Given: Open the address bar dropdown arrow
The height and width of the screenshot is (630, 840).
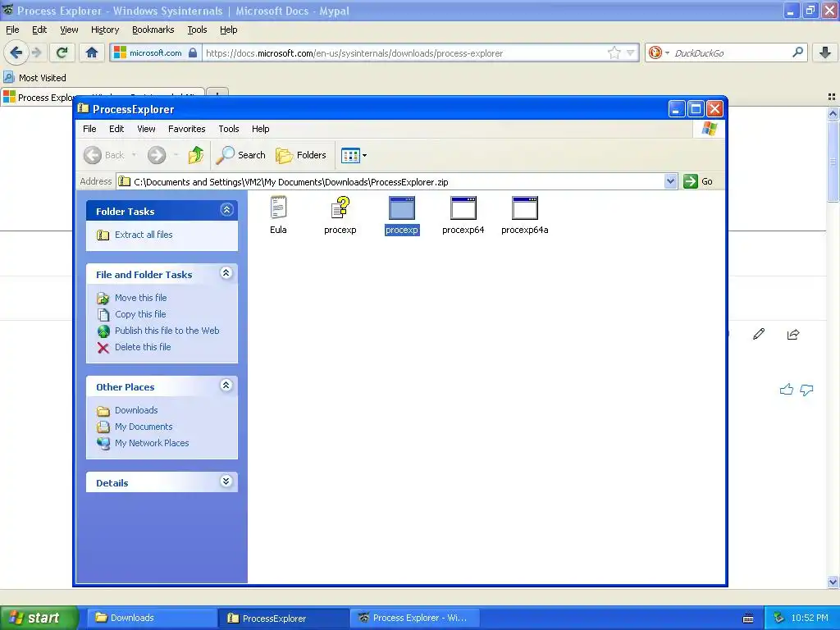Looking at the screenshot, I should point(671,181).
